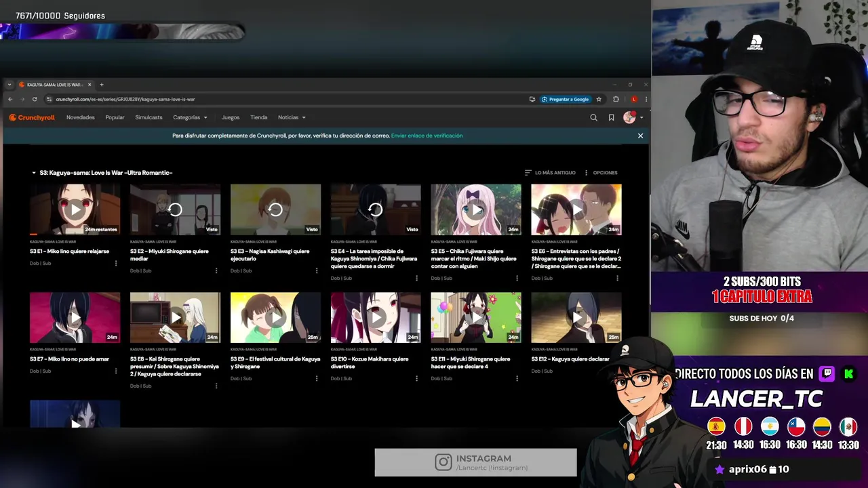Close the email verification banner

point(640,136)
